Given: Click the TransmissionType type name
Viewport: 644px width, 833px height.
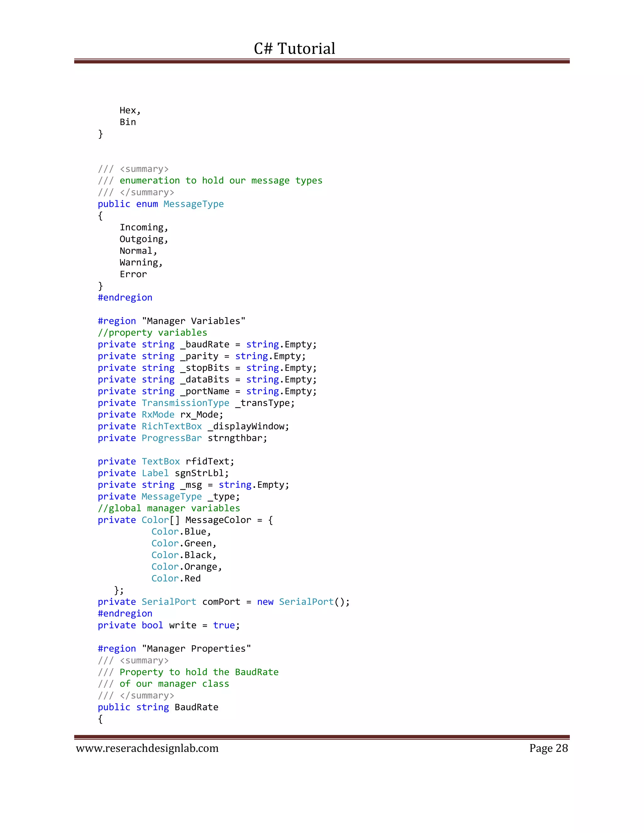Looking at the screenshot, I should pos(186,403).
